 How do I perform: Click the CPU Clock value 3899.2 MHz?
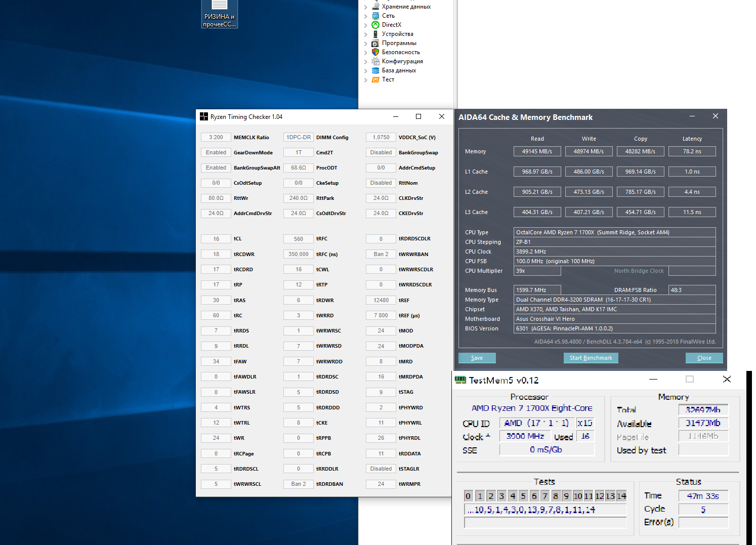(x=615, y=251)
